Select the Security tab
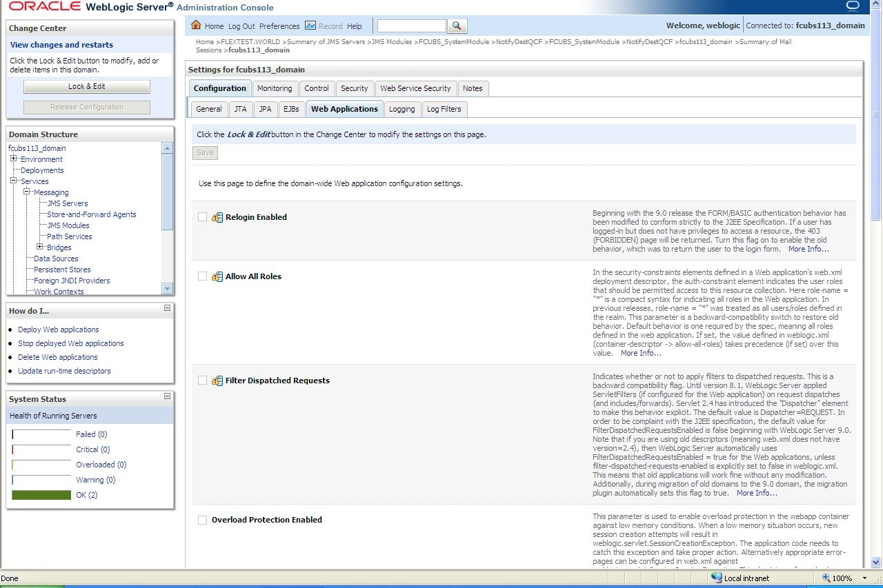 355,88
